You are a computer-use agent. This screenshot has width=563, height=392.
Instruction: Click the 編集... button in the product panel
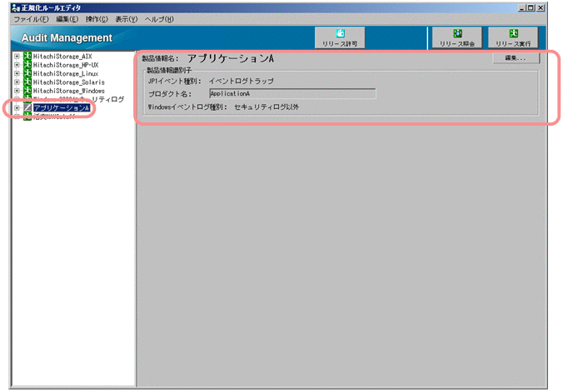(516, 58)
